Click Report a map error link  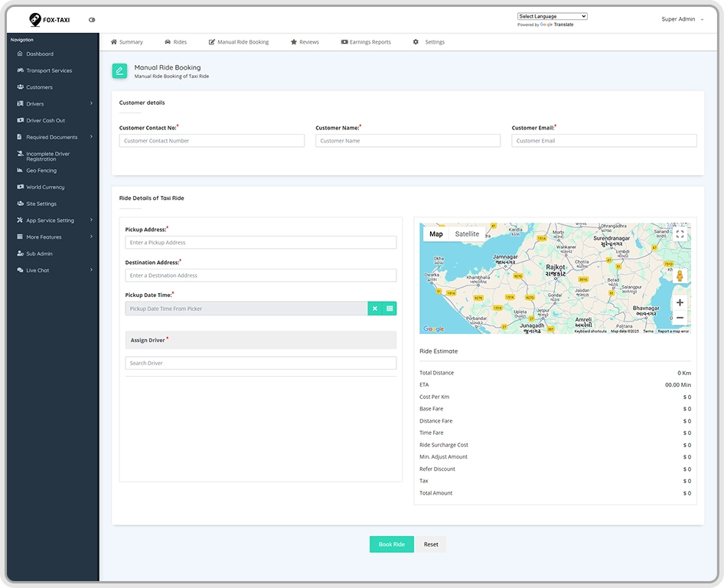[673, 332]
